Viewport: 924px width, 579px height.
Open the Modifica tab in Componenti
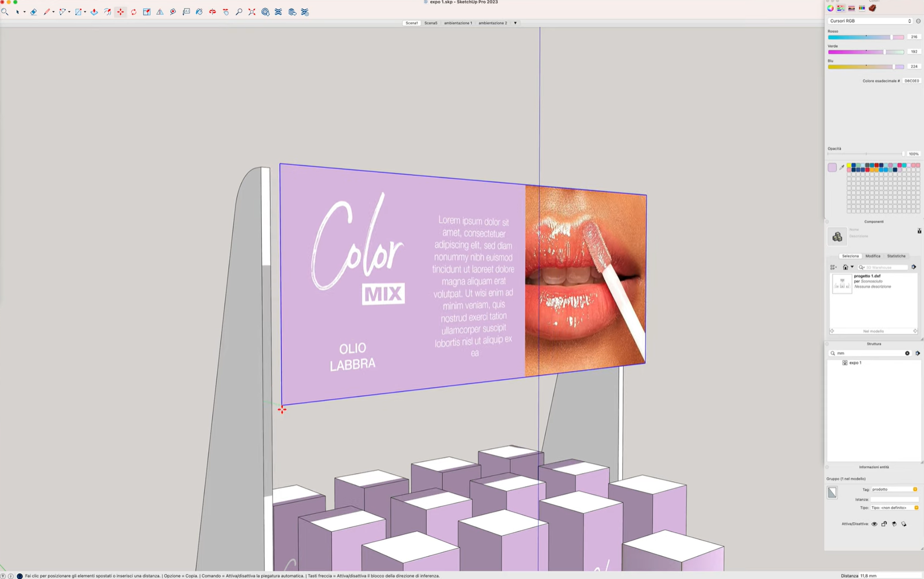point(872,256)
